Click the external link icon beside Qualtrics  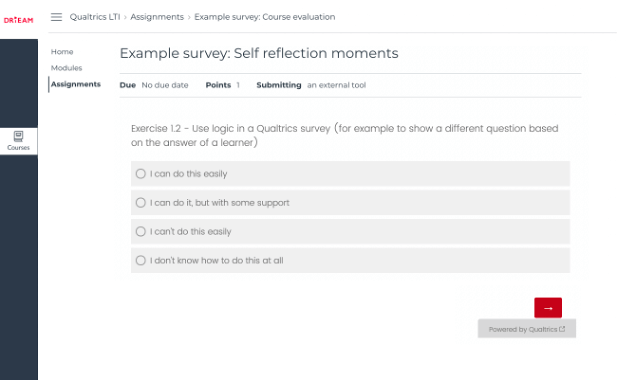(x=562, y=329)
